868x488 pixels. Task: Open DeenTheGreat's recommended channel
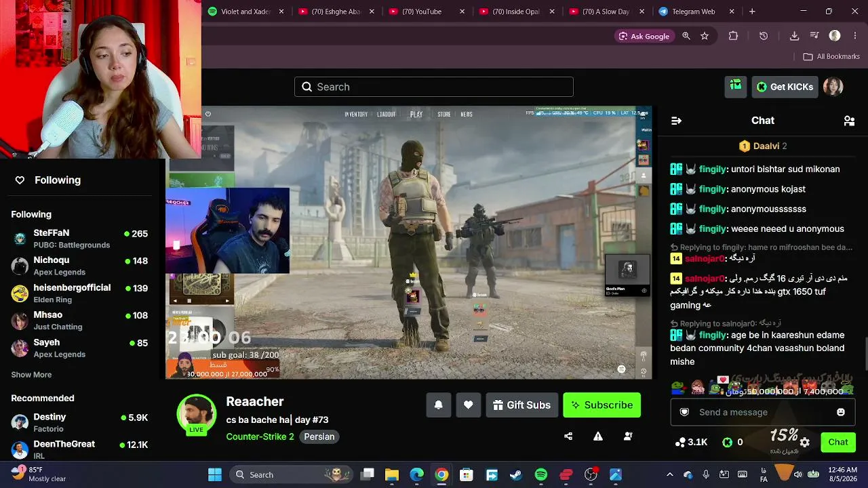pyautogui.click(x=80, y=449)
